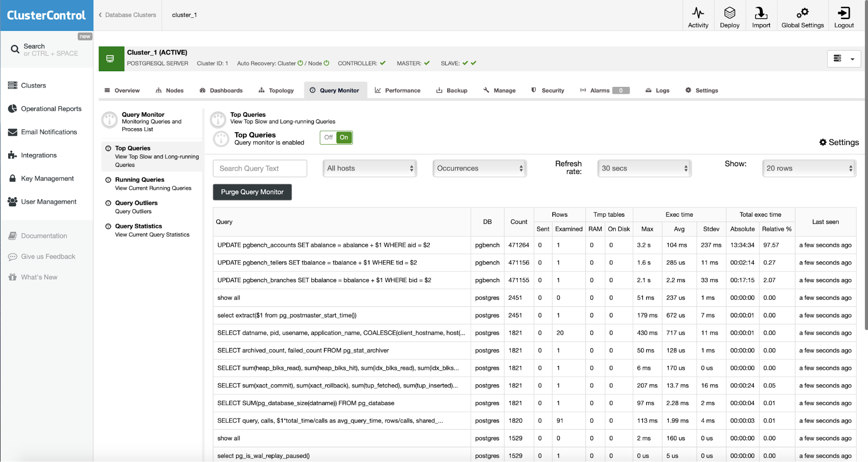Click the Max exec time header

click(647, 229)
